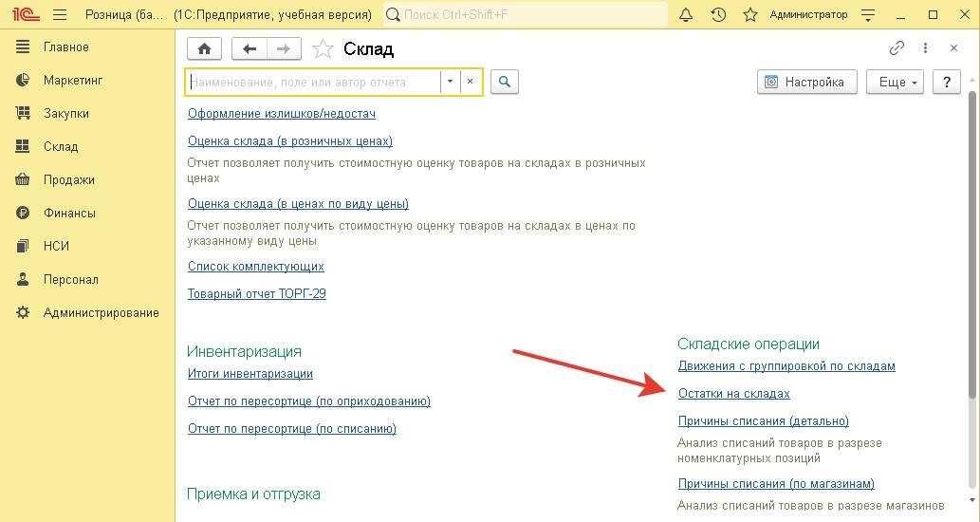Image resolution: width=980 pixels, height=522 pixels.
Task: Click the Персонал person icon
Action: tap(23, 279)
